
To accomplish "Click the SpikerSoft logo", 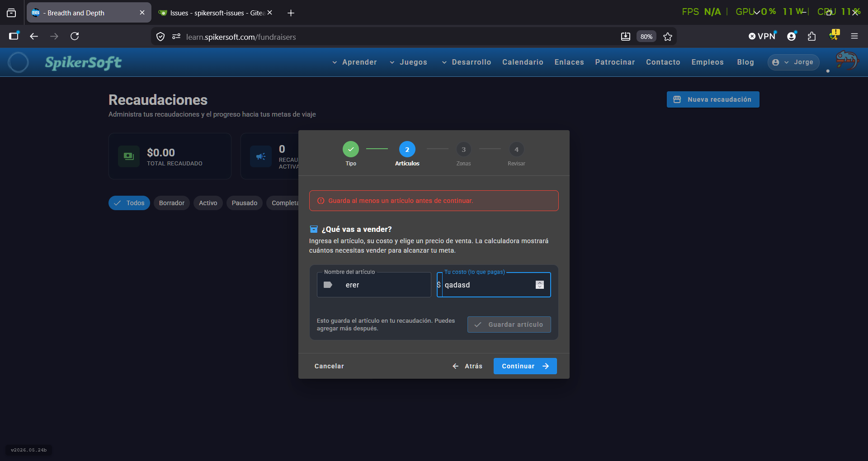I will click(83, 62).
